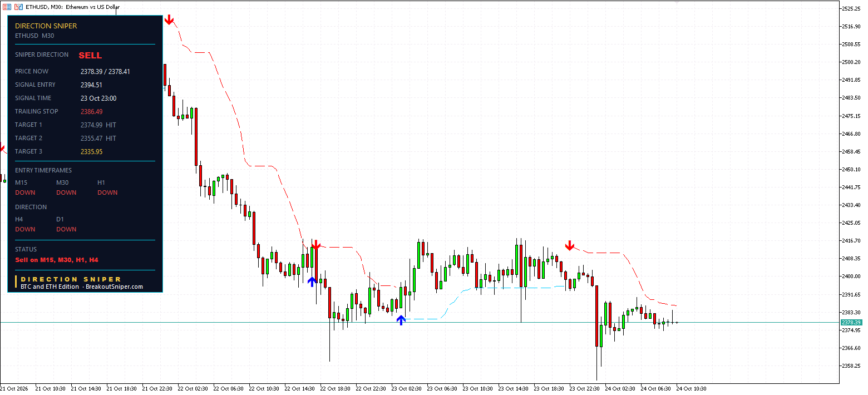Screen dimensions: 868x395
Task: Click the 2450.10 price axis label
Action: 852,169
